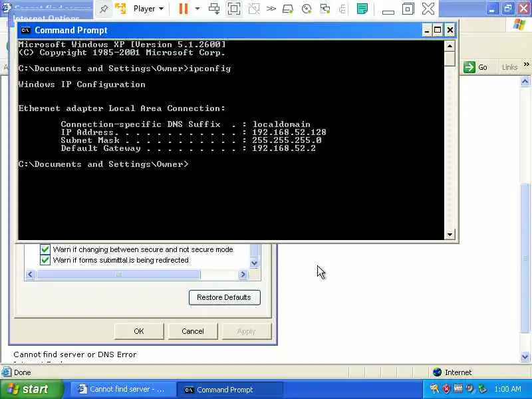This screenshot has height=399, width=532.
Task: Open the Player dropdown menu
Action: coord(148,9)
